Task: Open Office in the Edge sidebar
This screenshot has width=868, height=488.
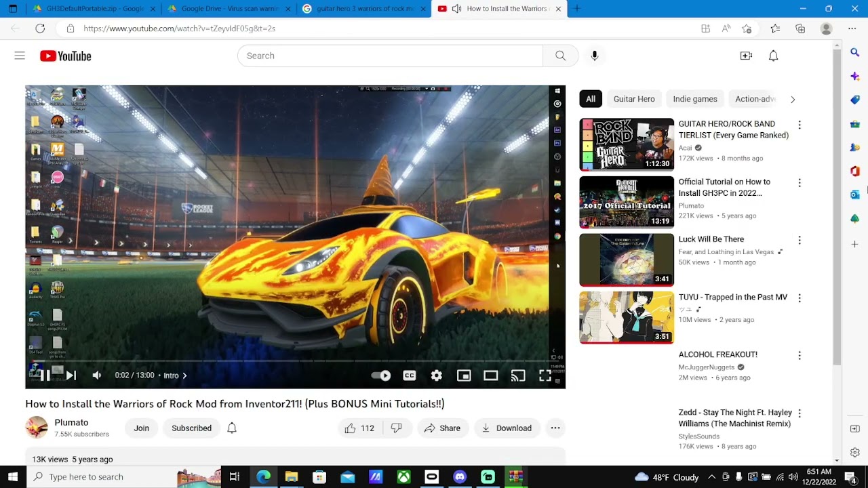Action: point(854,171)
